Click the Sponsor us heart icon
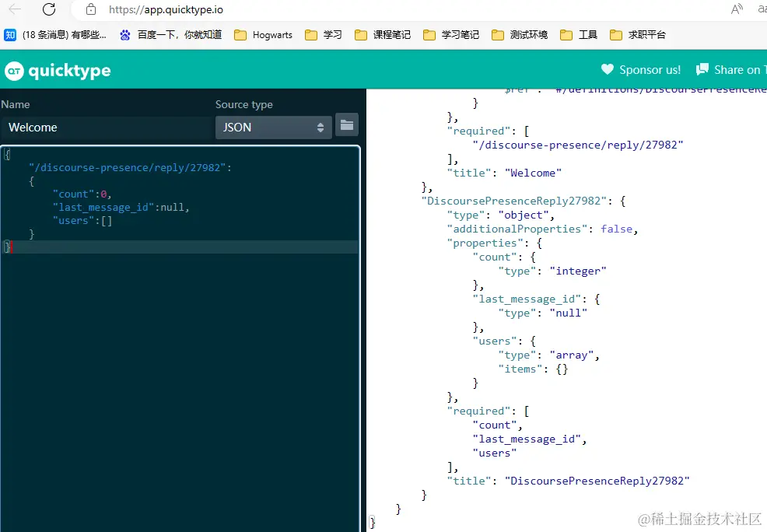The height and width of the screenshot is (532, 767). pyautogui.click(x=607, y=69)
